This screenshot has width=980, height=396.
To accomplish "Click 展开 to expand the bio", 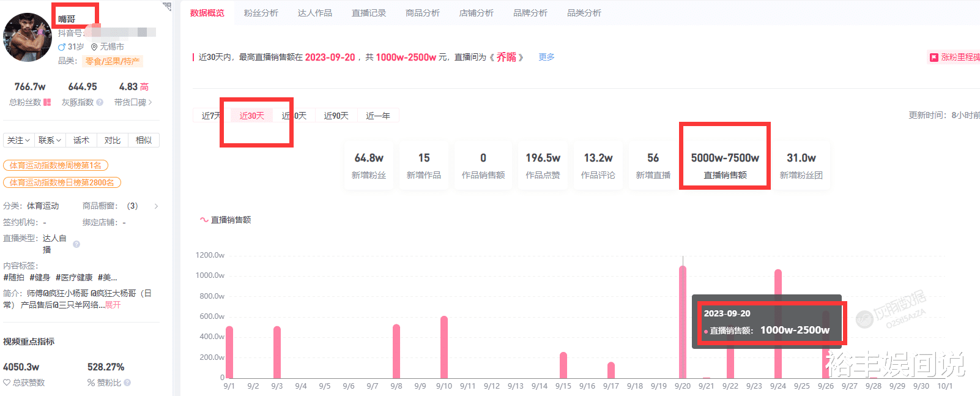I will pyautogui.click(x=113, y=305).
